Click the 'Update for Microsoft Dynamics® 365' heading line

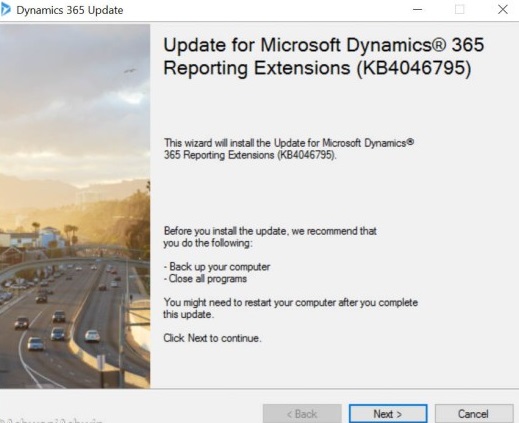[324, 45]
